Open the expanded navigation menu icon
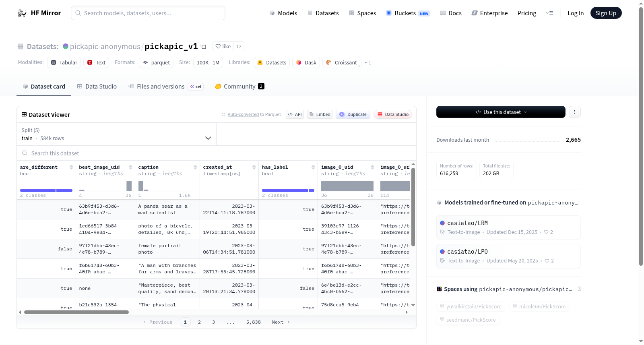This screenshot has width=644, height=345. [549, 13]
